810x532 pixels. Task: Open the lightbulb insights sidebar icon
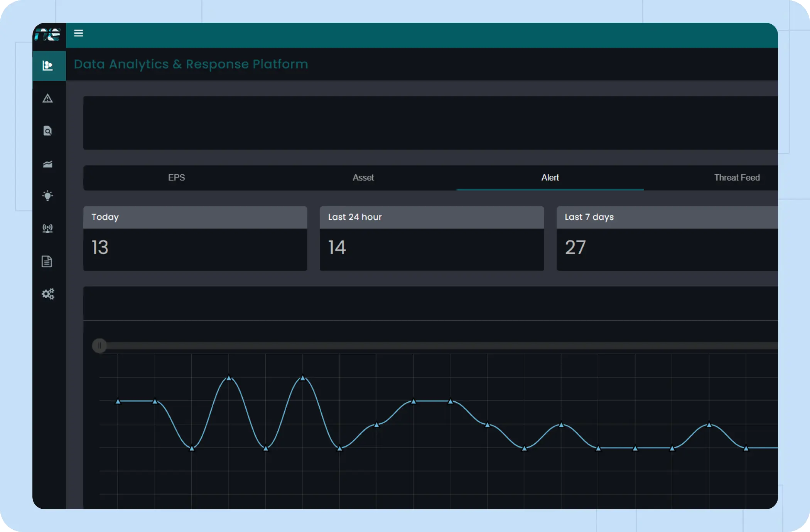pyautogui.click(x=47, y=196)
